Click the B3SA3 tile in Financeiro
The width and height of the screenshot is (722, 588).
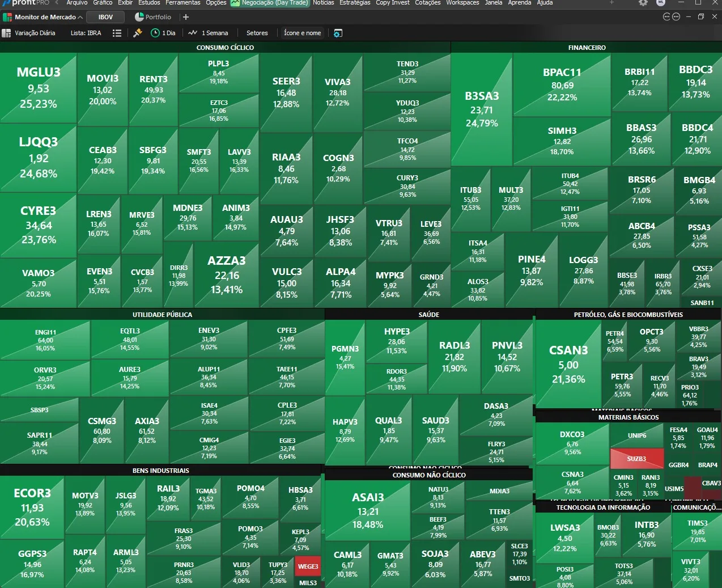pos(482,109)
